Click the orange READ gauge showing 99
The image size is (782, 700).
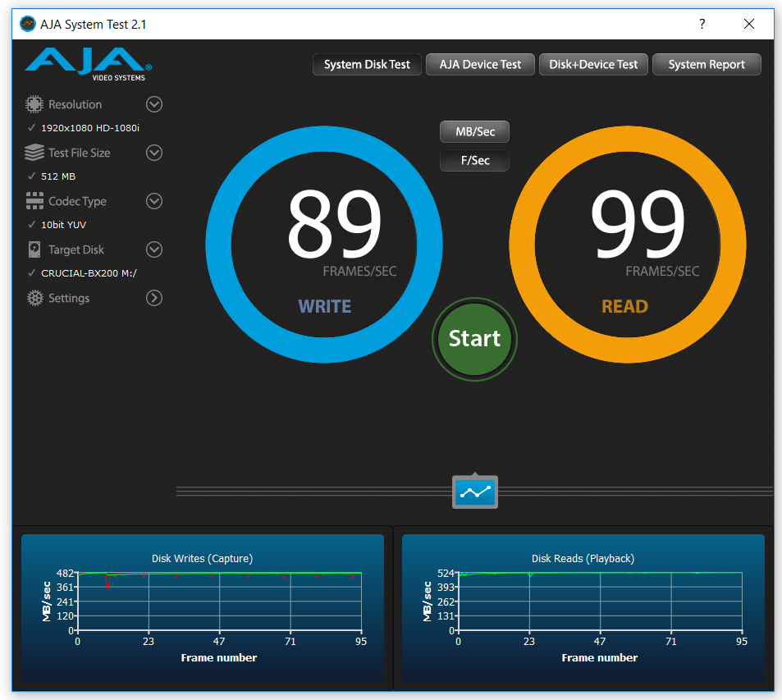coord(628,245)
